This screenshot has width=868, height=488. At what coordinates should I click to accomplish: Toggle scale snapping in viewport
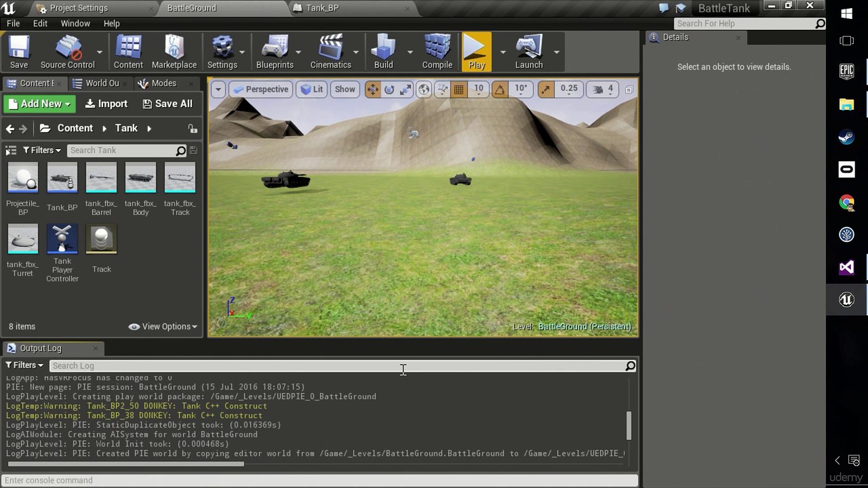tap(546, 89)
